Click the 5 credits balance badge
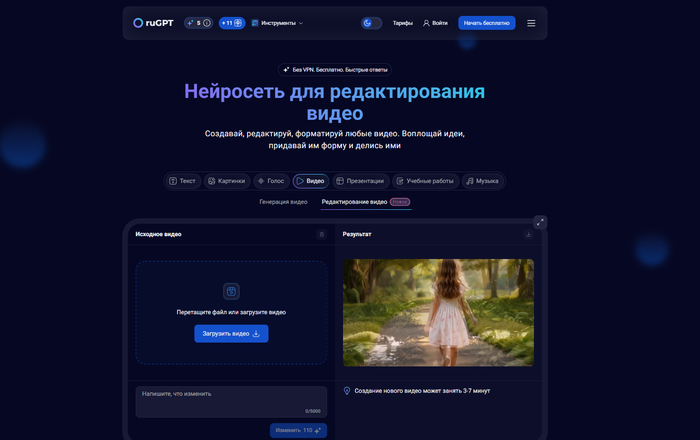Screen dimensions: 700x440 tap(198, 23)
